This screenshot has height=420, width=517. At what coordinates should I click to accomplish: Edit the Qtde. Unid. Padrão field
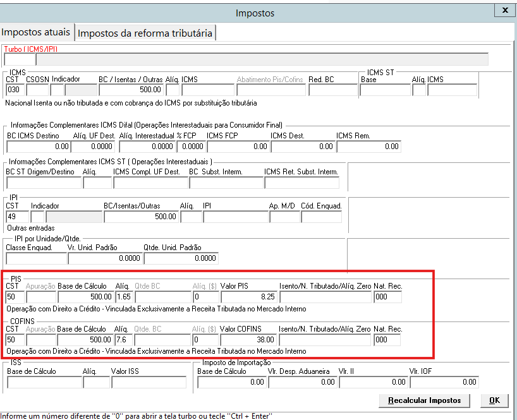click(x=181, y=258)
